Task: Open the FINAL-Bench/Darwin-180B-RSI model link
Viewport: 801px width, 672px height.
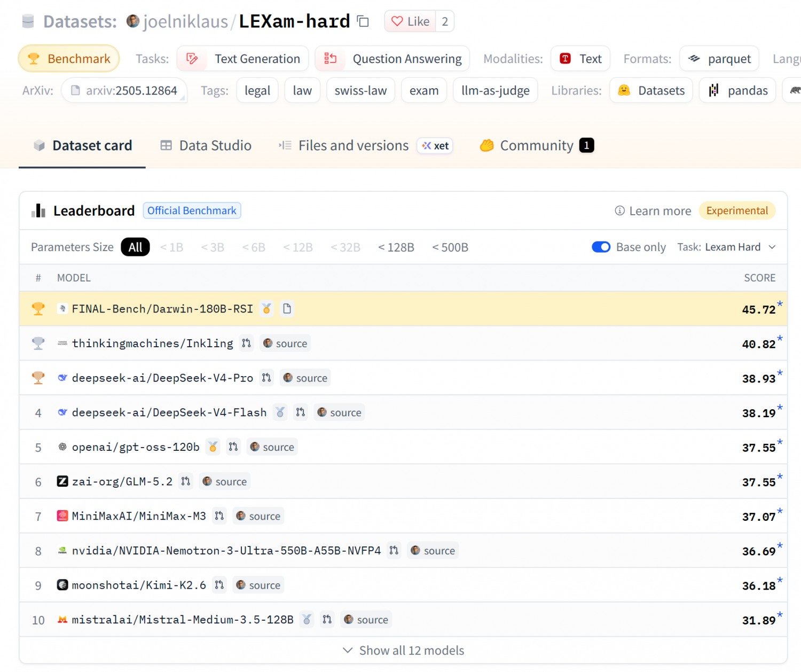Action: coord(162,309)
